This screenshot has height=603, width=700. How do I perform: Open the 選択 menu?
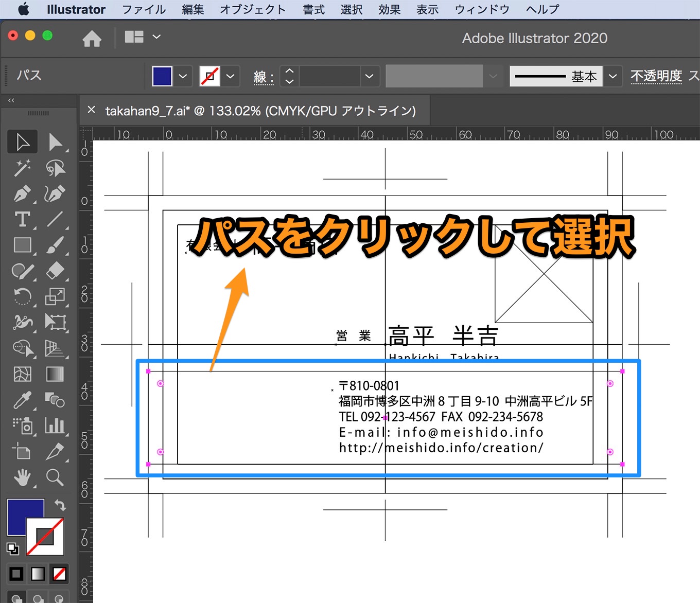(352, 9)
